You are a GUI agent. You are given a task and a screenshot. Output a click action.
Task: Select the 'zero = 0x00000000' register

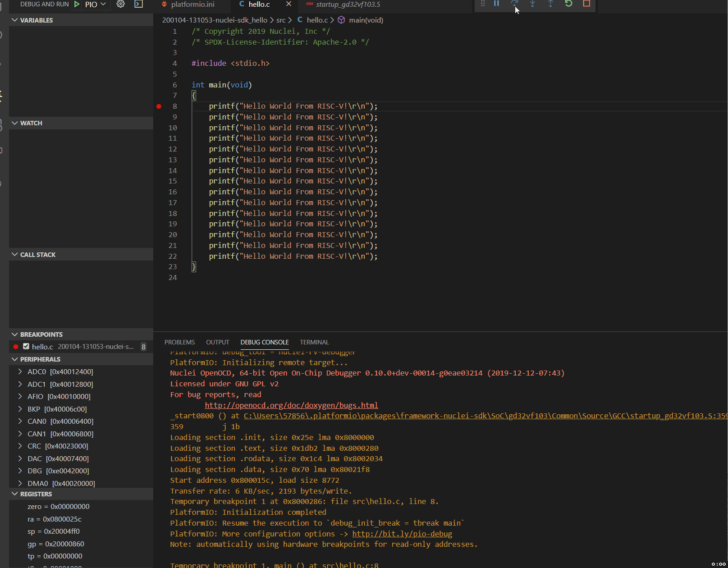[x=59, y=506]
